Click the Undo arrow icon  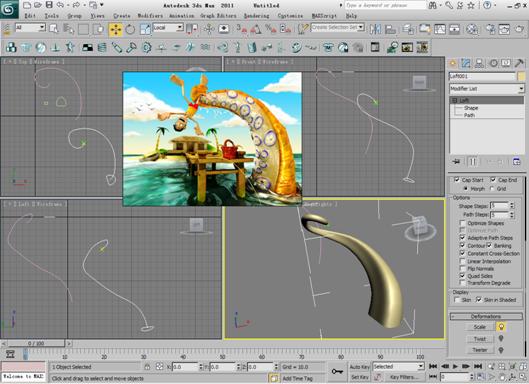point(60,5)
